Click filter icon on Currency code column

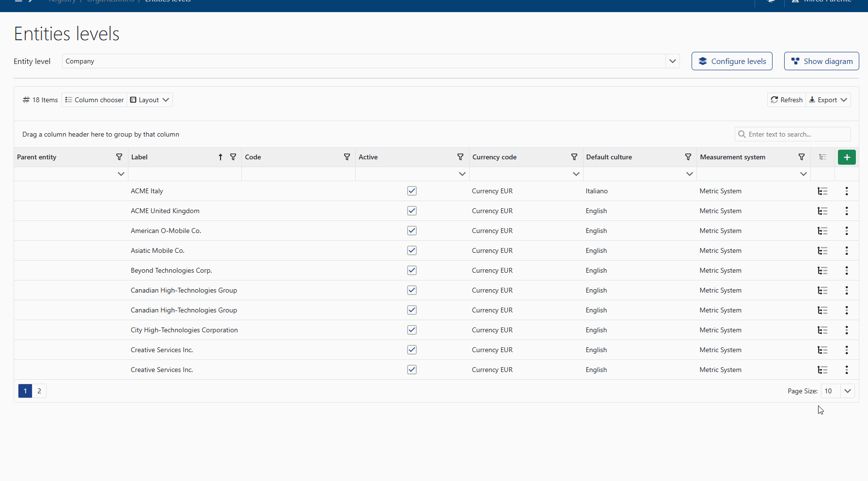[574, 157]
